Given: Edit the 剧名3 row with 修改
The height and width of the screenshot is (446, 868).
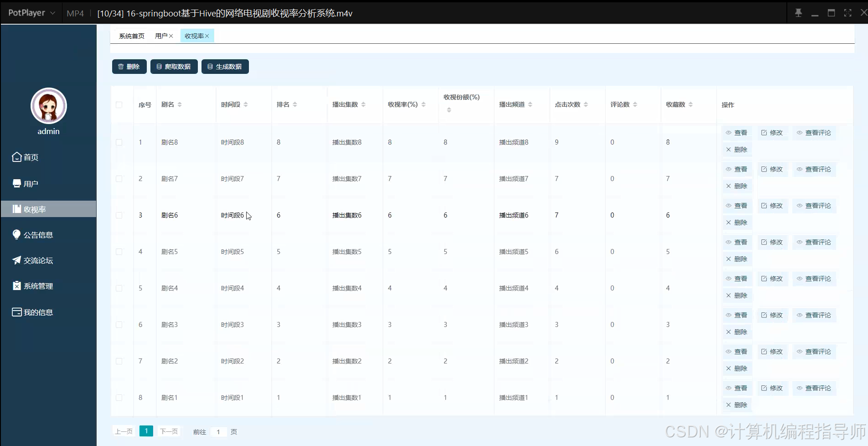Looking at the screenshot, I should (x=772, y=315).
